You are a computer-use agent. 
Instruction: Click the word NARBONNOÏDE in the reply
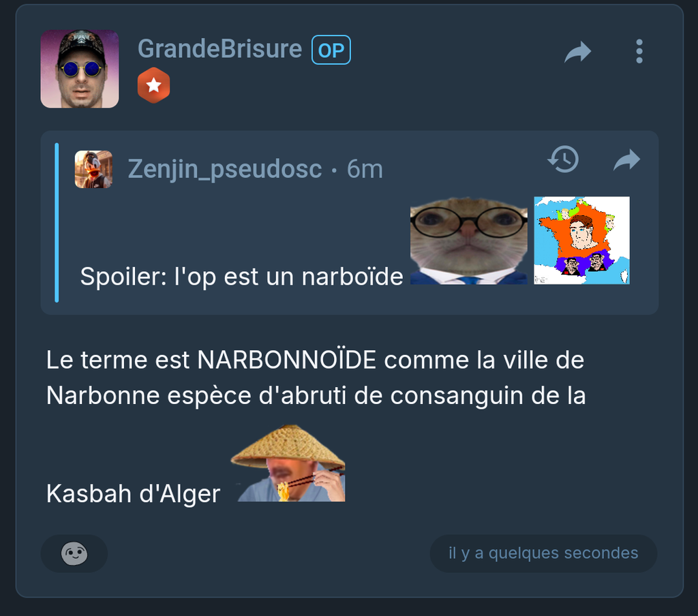click(287, 360)
